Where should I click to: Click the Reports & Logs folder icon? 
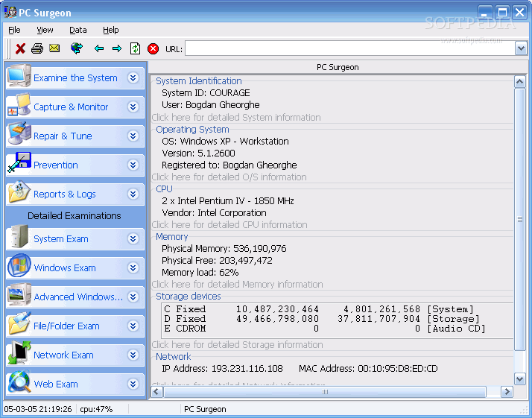(x=19, y=191)
